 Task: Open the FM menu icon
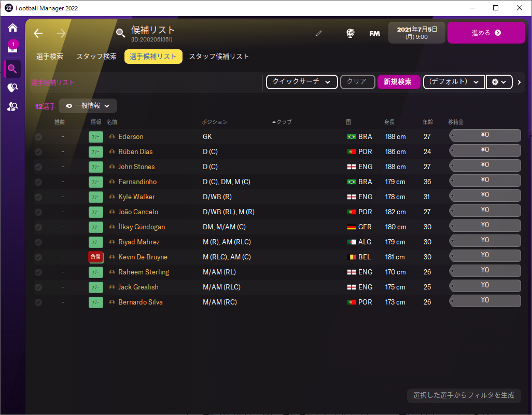(374, 33)
